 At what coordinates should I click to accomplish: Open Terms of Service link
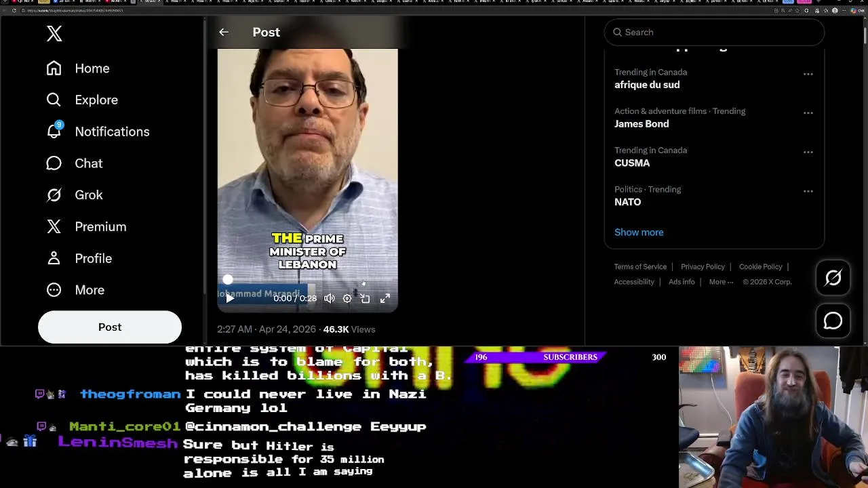point(640,266)
